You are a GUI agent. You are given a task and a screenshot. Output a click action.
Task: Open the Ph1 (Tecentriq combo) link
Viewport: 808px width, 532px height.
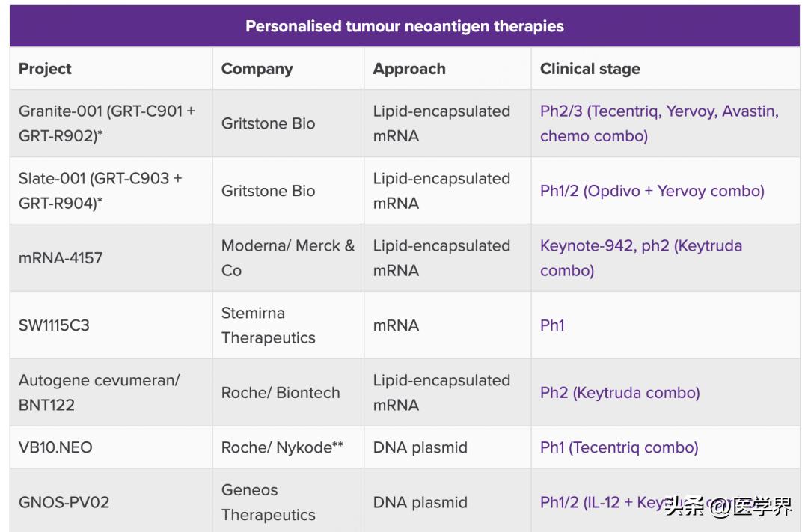pyautogui.click(x=619, y=447)
